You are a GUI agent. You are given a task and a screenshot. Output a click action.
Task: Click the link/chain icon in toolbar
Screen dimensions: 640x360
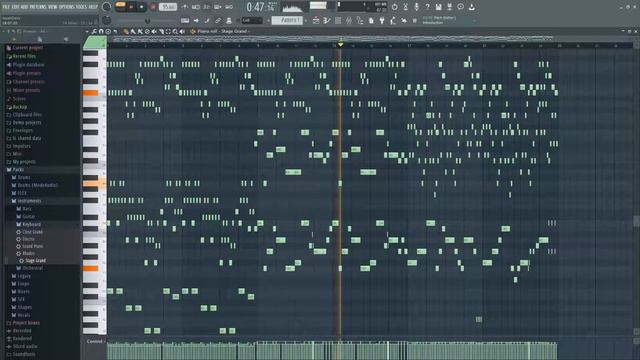pos(218,20)
